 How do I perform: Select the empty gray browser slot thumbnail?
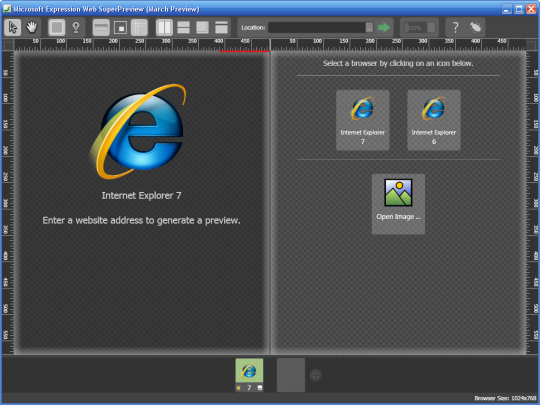291,375
